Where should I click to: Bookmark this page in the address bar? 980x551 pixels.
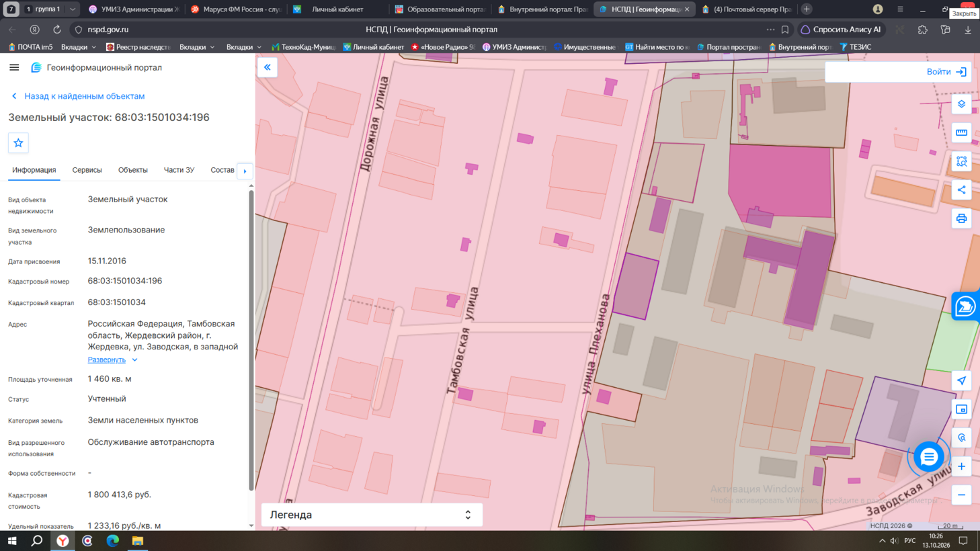coord(785,30)
